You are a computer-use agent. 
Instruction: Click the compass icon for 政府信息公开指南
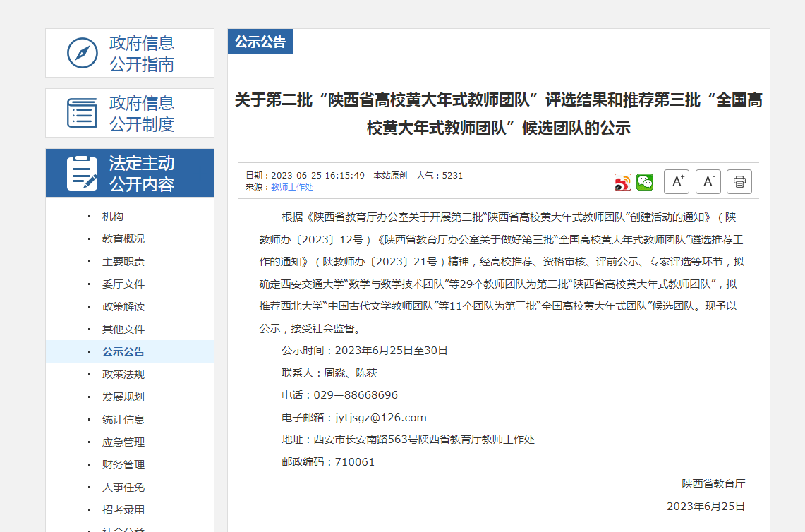point(82,54)
